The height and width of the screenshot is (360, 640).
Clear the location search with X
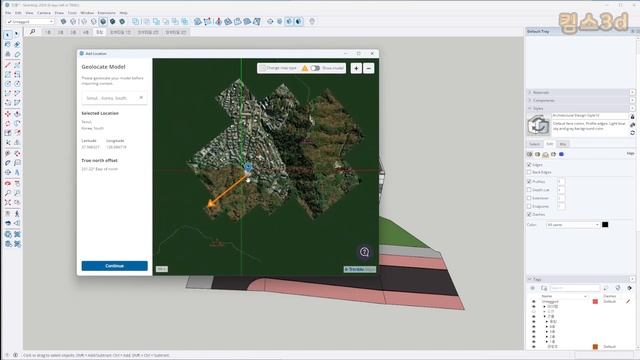[x=141, y=98]
